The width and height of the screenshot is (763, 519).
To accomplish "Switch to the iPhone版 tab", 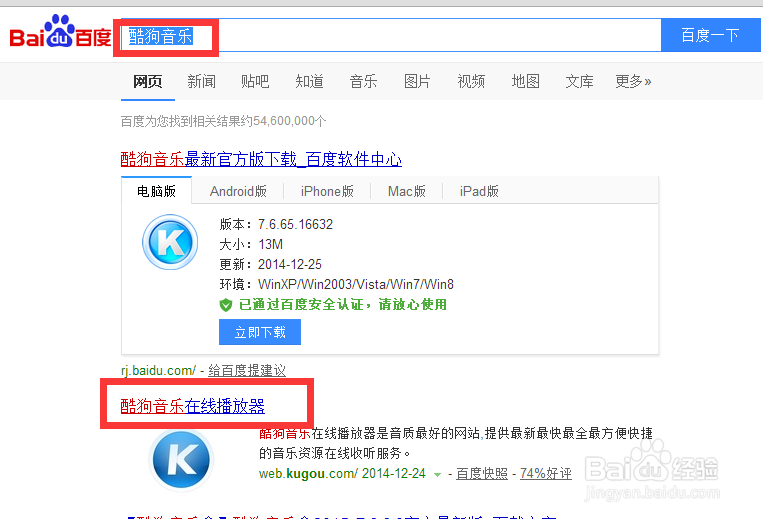I will tap(327, 191).
